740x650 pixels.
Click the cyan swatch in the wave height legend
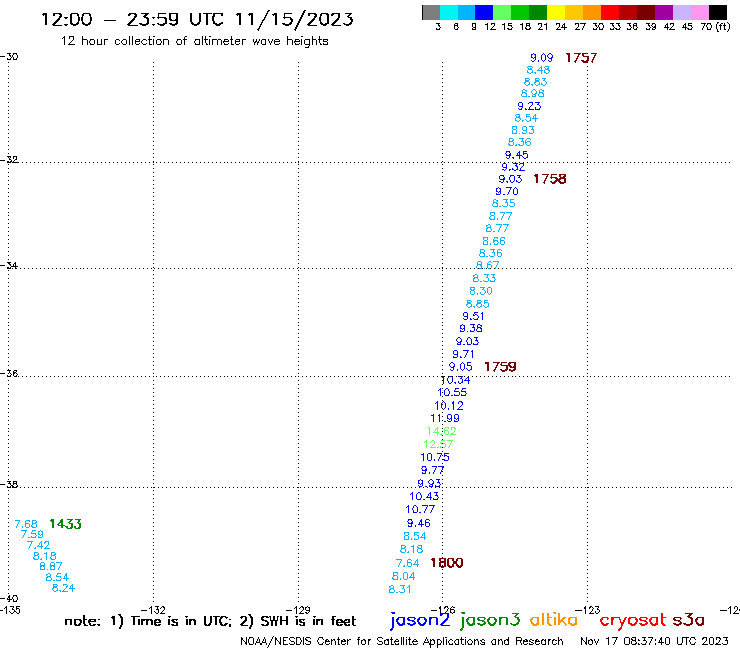click(x=449, y=12)
